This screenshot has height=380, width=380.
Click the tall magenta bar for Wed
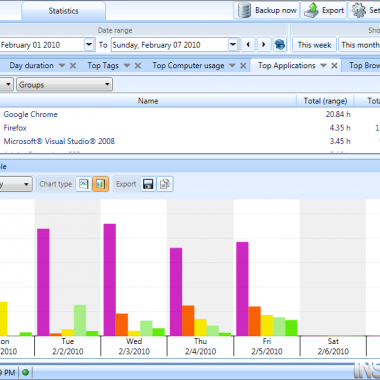[x=110, y=280]
